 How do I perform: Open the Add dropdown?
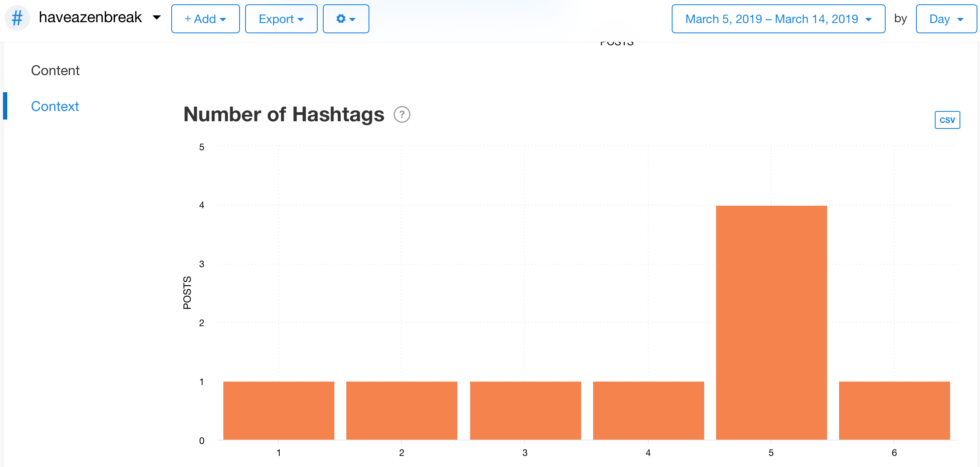point(205,19)
